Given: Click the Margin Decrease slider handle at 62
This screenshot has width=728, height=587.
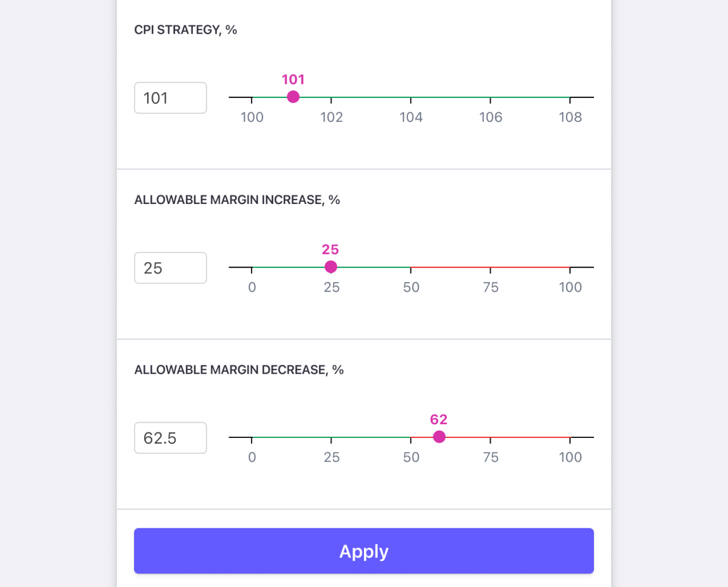Looking at the screenshot, I should pyautogui.click(x=439, y=437).
